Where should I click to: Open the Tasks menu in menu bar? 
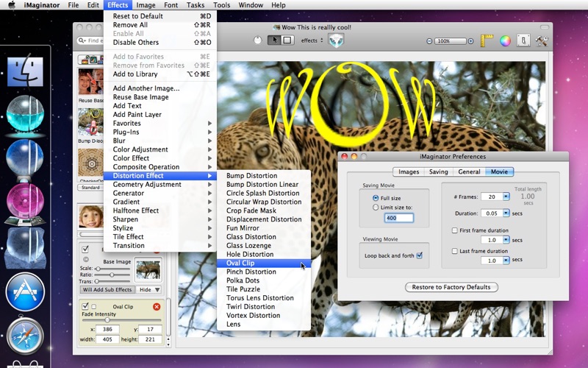[x=196, y=5]
